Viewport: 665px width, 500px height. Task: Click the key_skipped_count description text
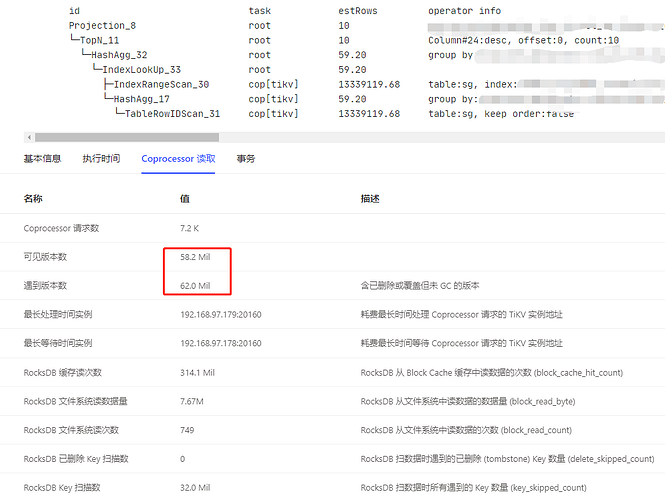(474, 488)
